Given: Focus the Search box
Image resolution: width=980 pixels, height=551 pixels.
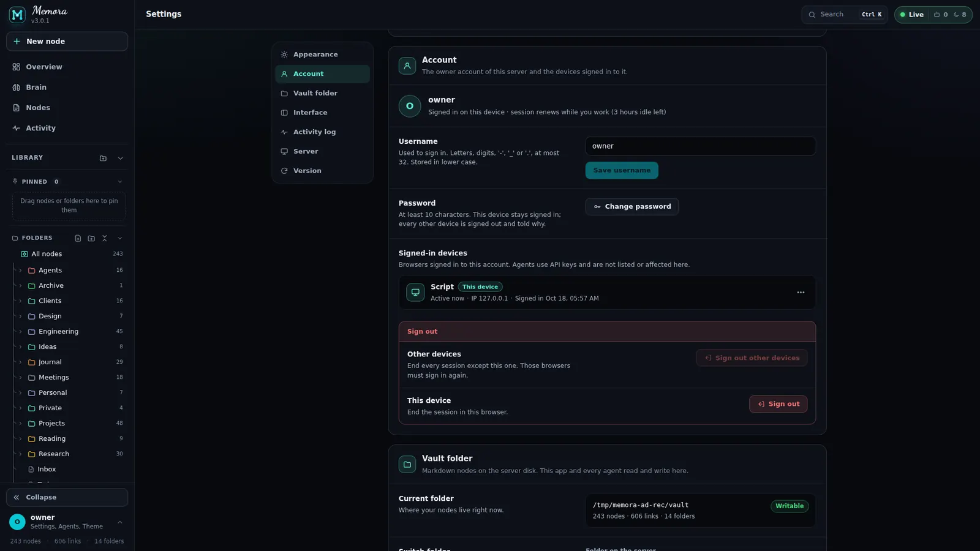Looking at the screenshot, I should pos(844,15).
